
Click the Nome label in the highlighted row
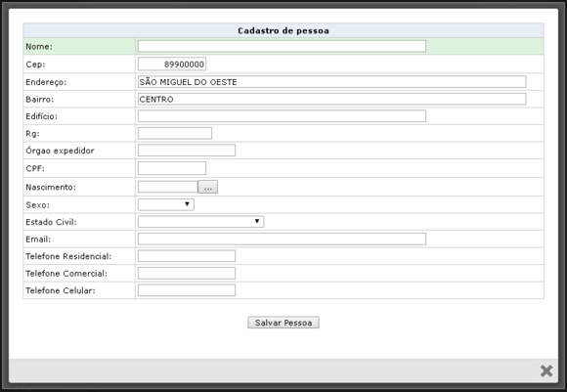click(x=39, y=46)
